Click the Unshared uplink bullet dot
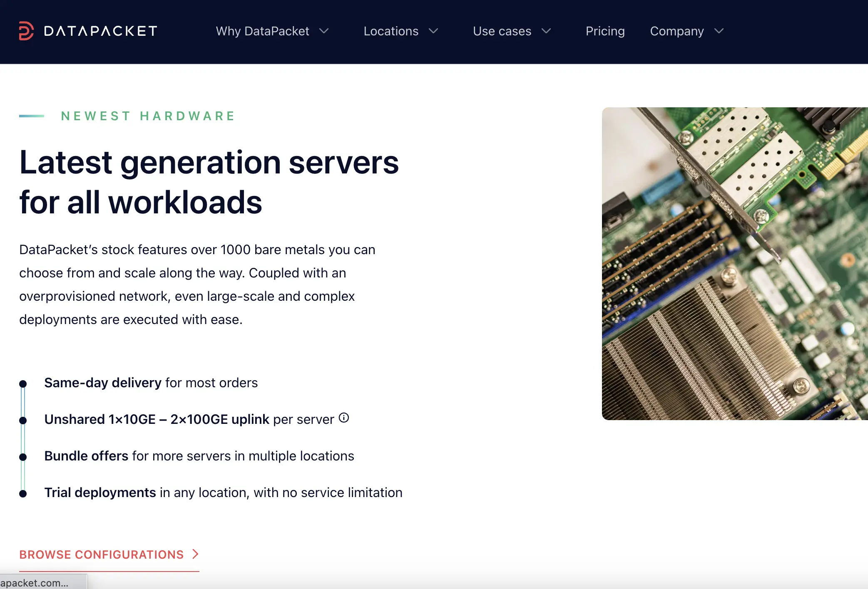The image size is (868, 589). click(x=23, y=420)
